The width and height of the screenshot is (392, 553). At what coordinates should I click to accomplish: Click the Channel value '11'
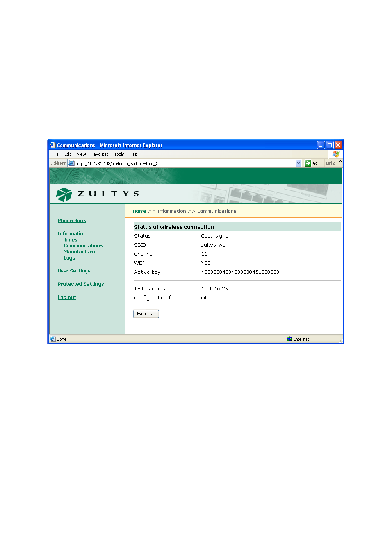204,254
